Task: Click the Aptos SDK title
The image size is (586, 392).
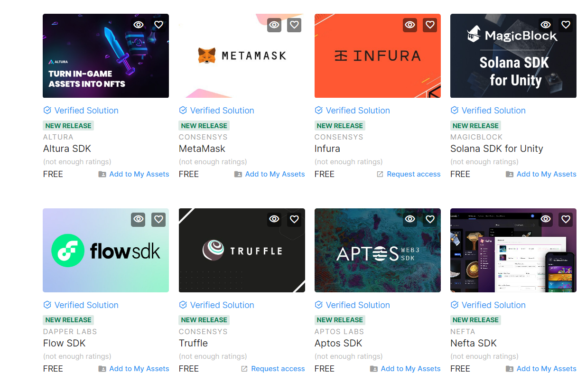Action: point(338,343)
